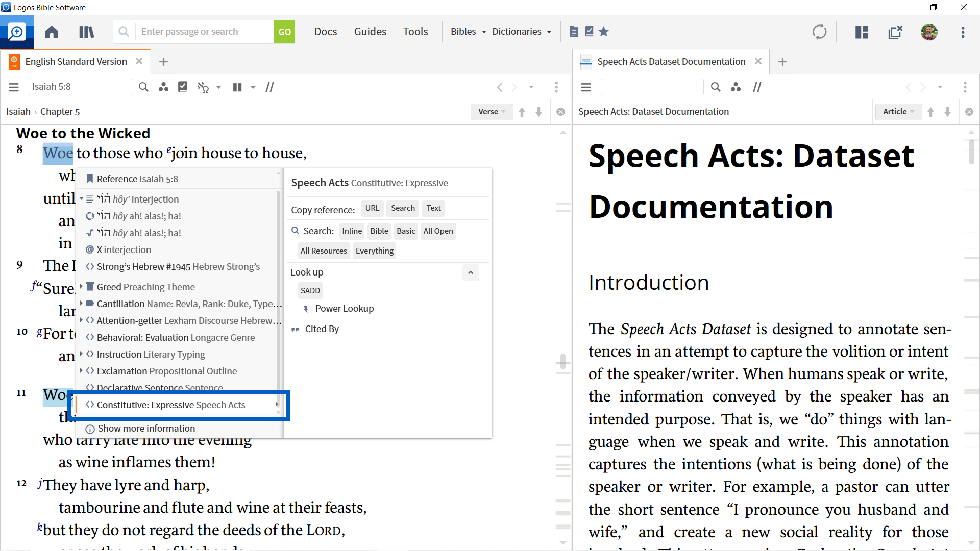Toggle ESV reading plan checkmark icon
The width and height of the screenshot is (980, 551).
183,87
